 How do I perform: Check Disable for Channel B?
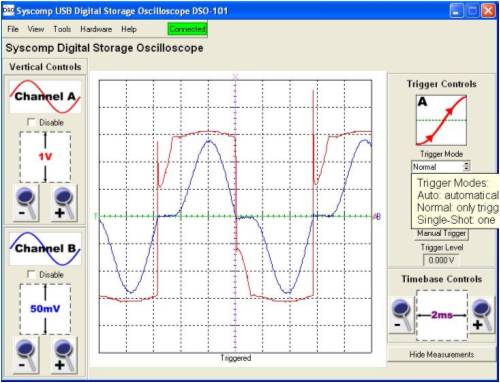coord(31,274)
